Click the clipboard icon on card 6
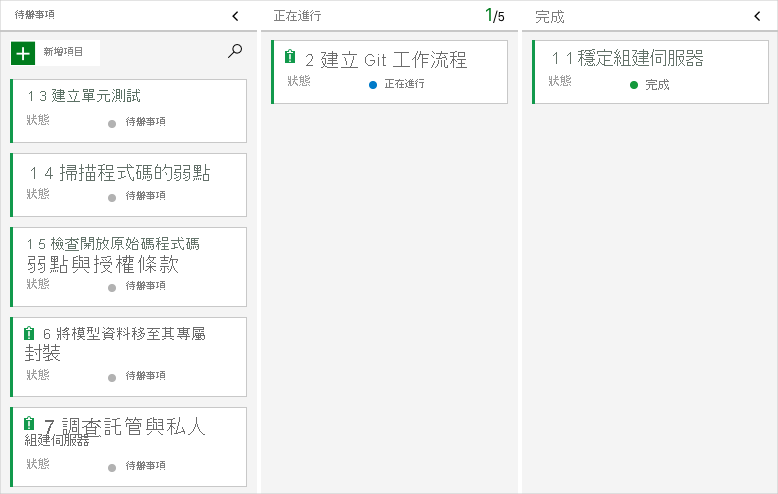 pos(29,333)
